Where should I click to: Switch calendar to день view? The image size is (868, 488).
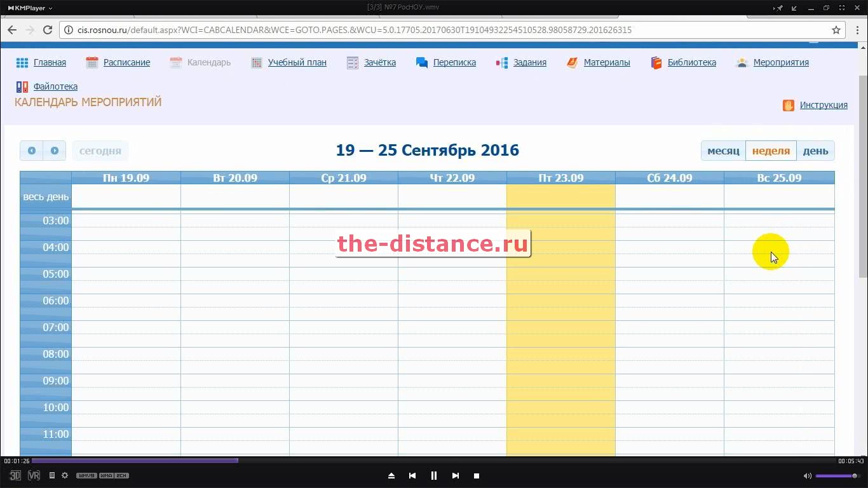815,151
